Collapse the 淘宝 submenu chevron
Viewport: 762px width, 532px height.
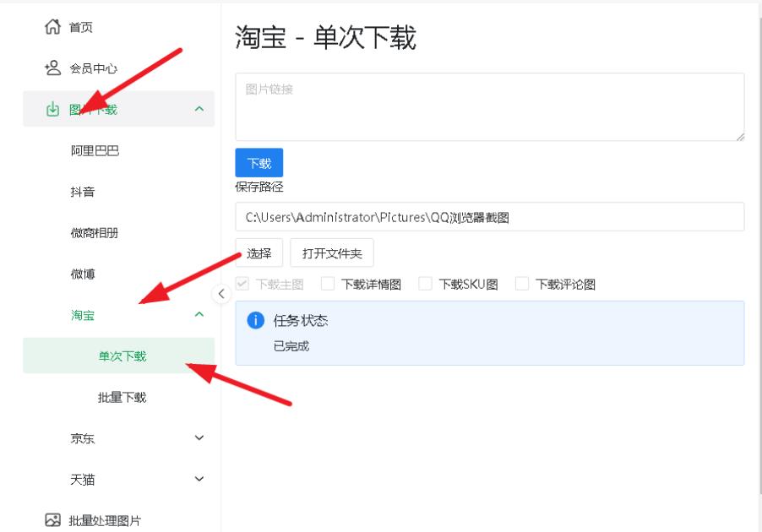point(199,314)
